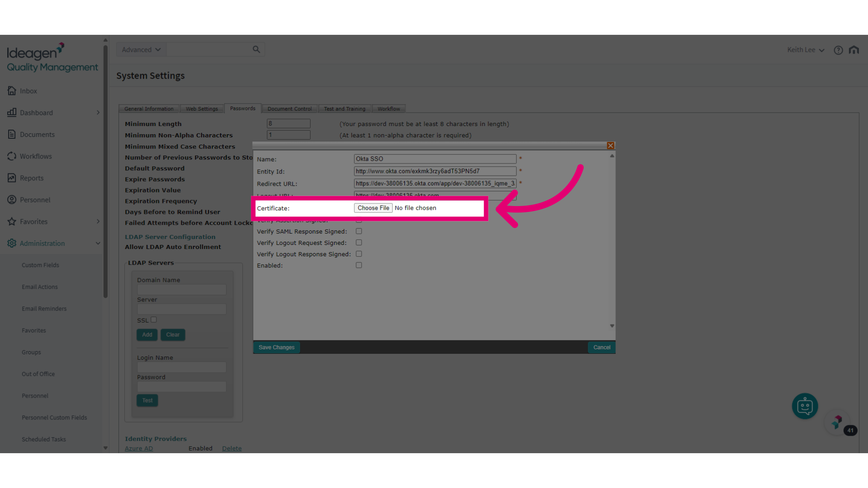Open the Keith Lee user menu
868x488 pixels.
[806, 50]
